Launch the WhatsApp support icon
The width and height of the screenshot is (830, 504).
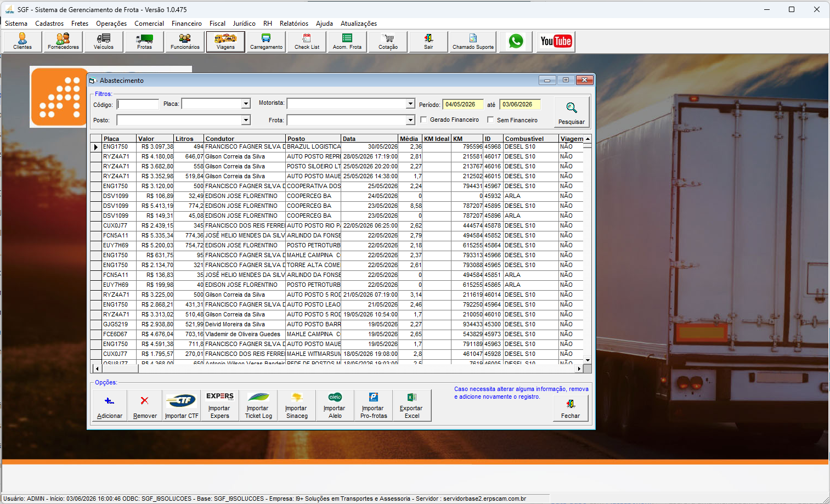click(x=516, y=41)
